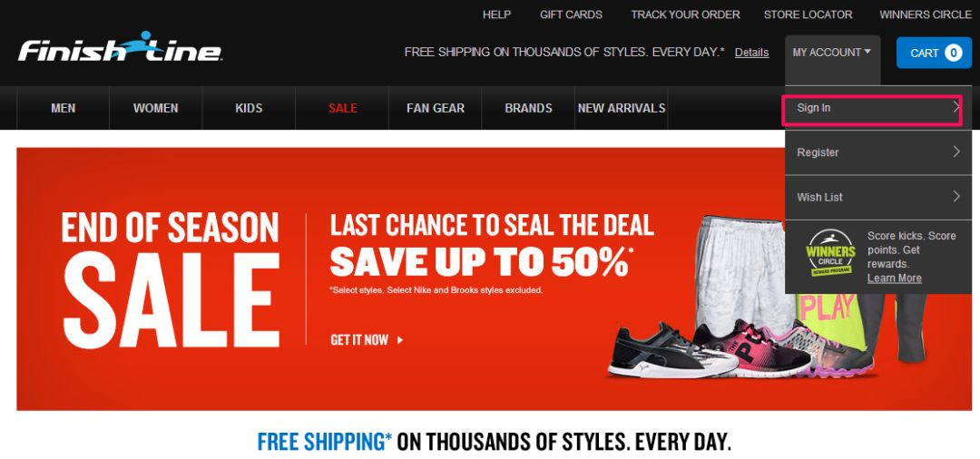Open the Men navigation menu
This screenshot has height=459, width=980.
[x=64, y=108]
